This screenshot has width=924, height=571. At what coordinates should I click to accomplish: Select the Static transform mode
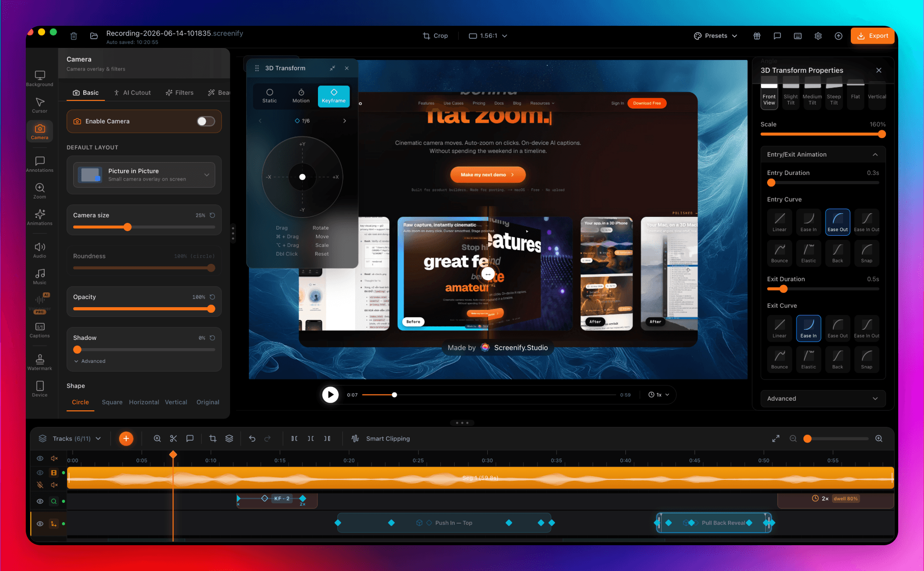[270, 96]
